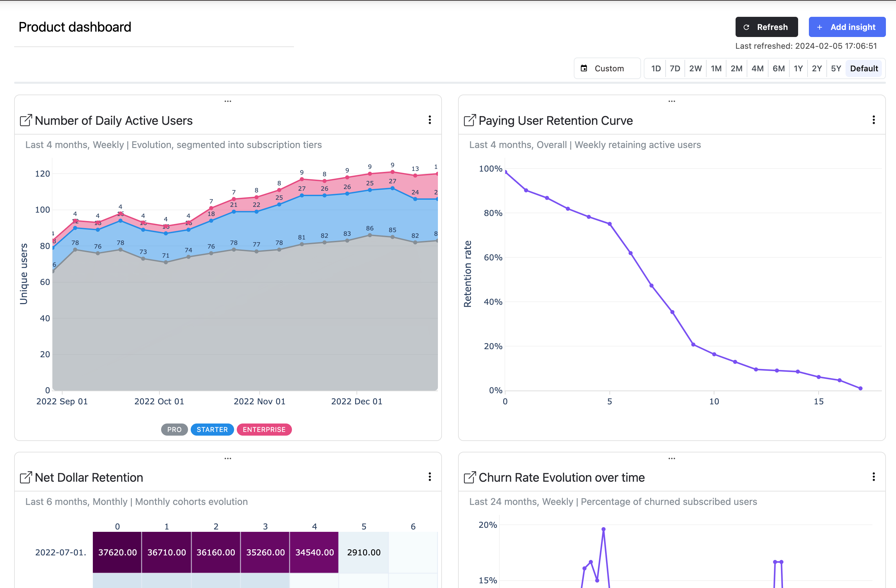Click the refresh icon next to Refresh label
The width and height of the screenshot is (896, 588).
click(x=747, y=27)
